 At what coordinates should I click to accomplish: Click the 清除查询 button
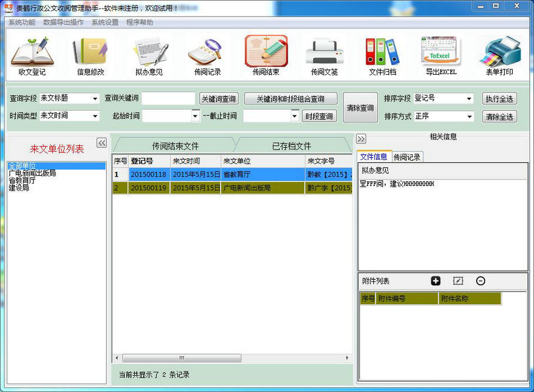pos(360,108)
